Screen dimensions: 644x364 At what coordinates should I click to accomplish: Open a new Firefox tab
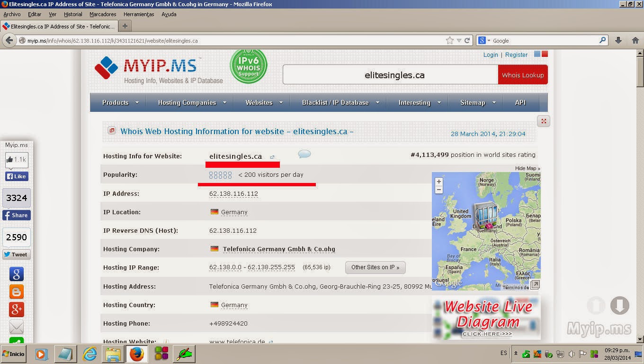125,26
